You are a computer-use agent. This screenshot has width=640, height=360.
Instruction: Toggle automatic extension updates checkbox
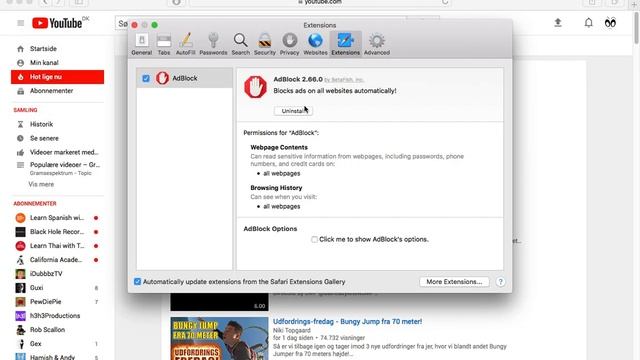point(137,282)
